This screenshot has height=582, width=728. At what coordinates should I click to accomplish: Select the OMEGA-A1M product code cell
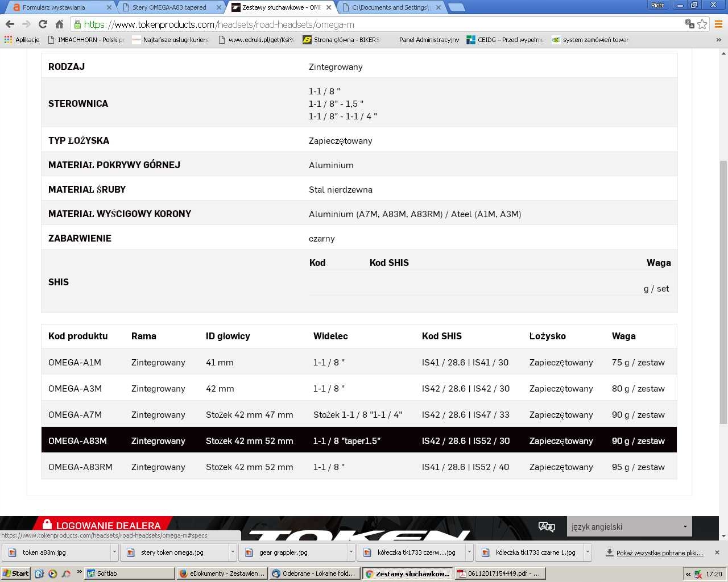tap(75, 363)
